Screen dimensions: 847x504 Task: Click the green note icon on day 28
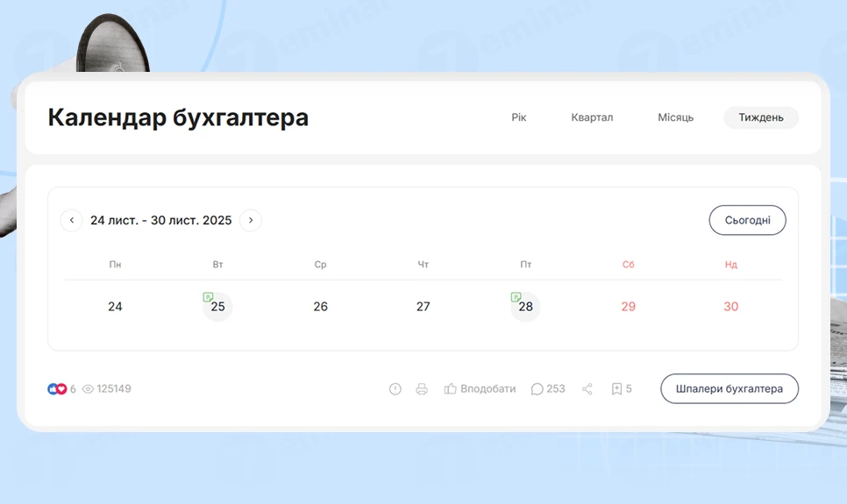[x=516, y=297]
